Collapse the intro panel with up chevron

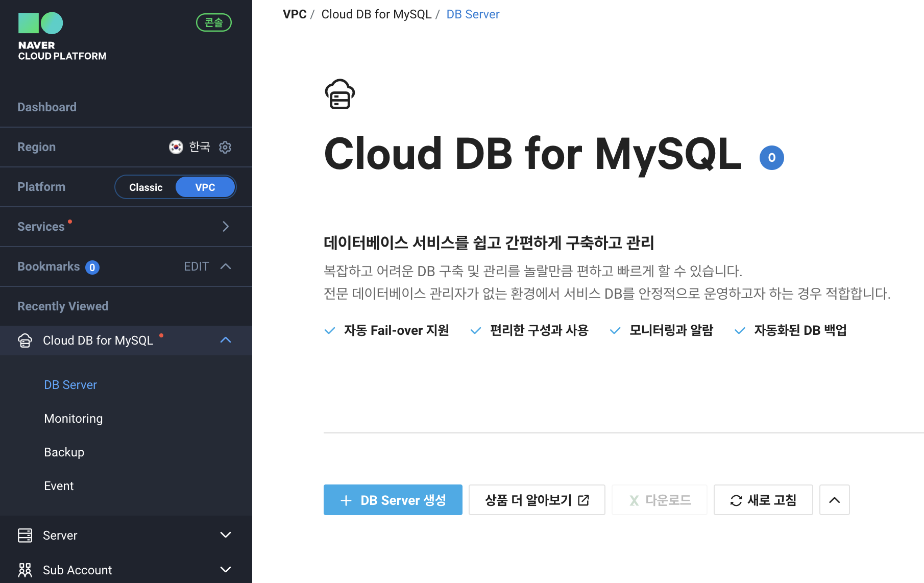pyautogui.click(x=835, y=500)
